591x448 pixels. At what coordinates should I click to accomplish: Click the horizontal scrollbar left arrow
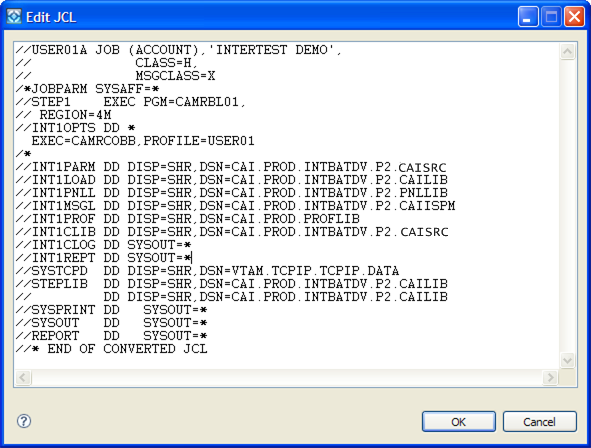[23, 377]
